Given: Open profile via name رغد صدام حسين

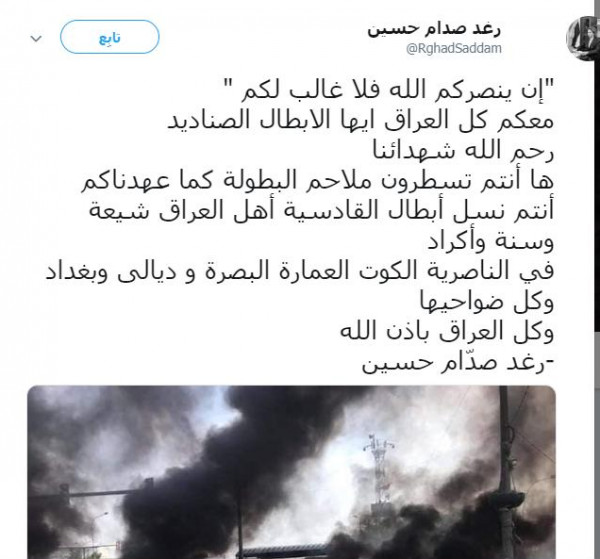Looking at the screenshot, I should [434, 30].
